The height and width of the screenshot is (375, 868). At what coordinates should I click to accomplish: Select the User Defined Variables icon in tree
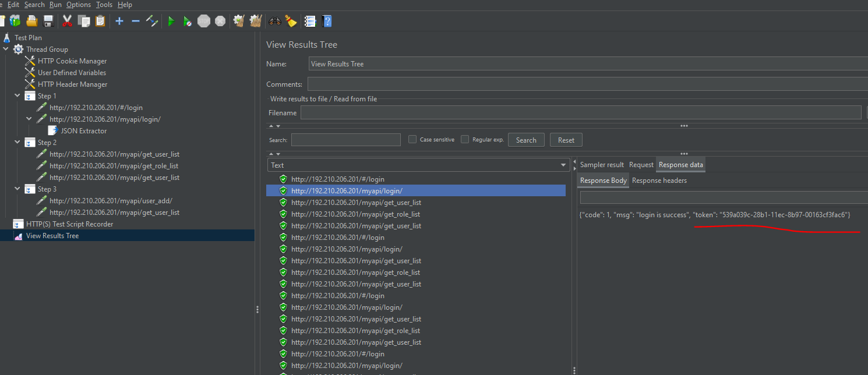point(30,73)
